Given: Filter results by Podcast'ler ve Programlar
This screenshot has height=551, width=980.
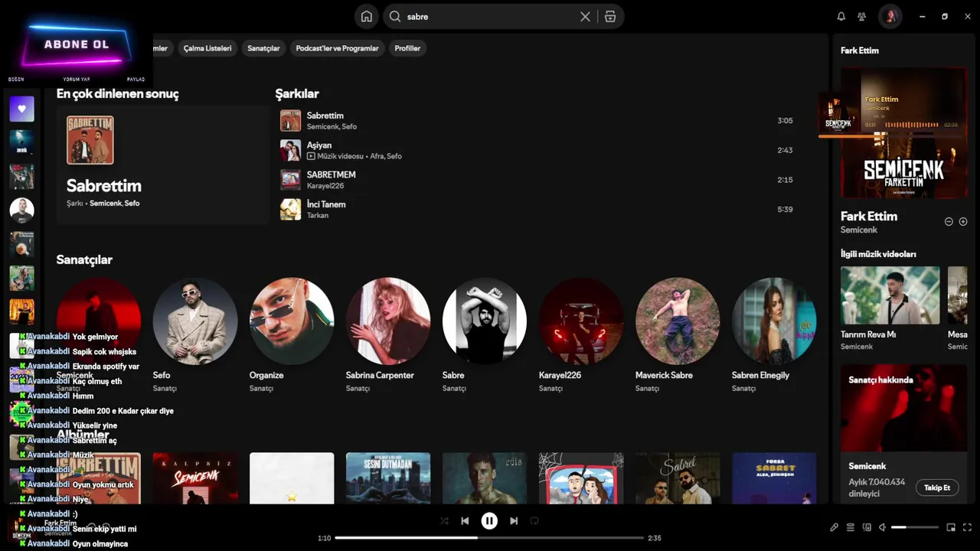Looking at the screenshot, I should click(337, 48).
